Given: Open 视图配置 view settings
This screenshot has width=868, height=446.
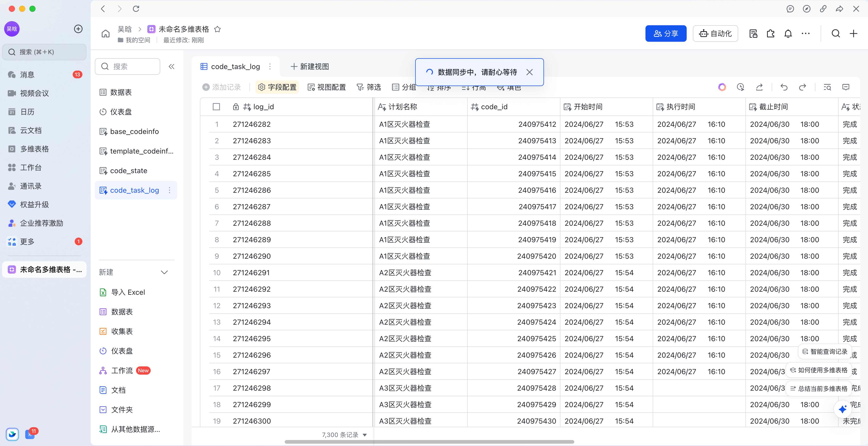Looking at the screenshot, I should click(x=327, y=87).
